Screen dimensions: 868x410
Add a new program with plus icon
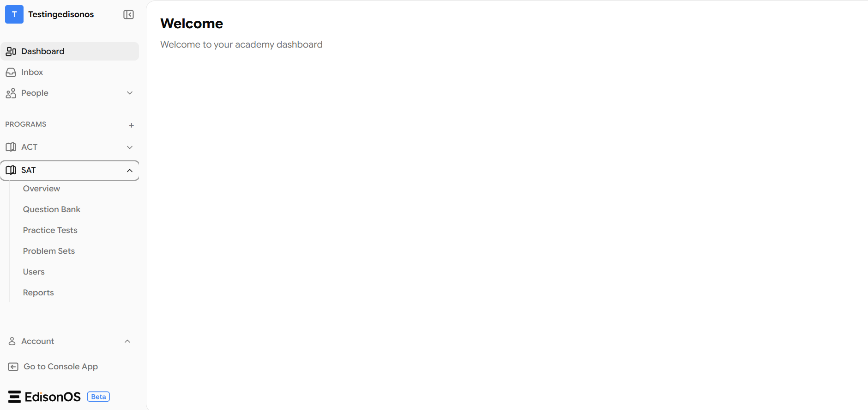point(132,125)
